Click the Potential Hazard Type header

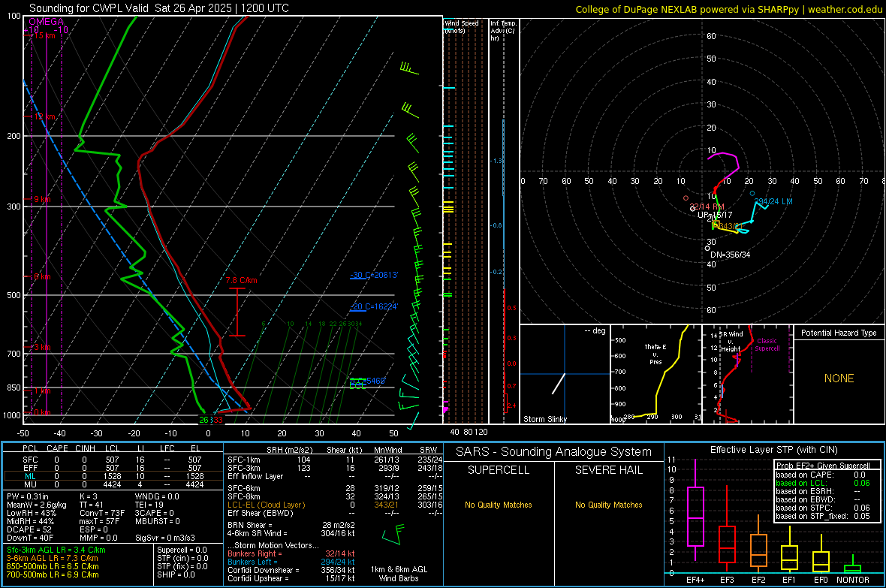coord(839,333)
